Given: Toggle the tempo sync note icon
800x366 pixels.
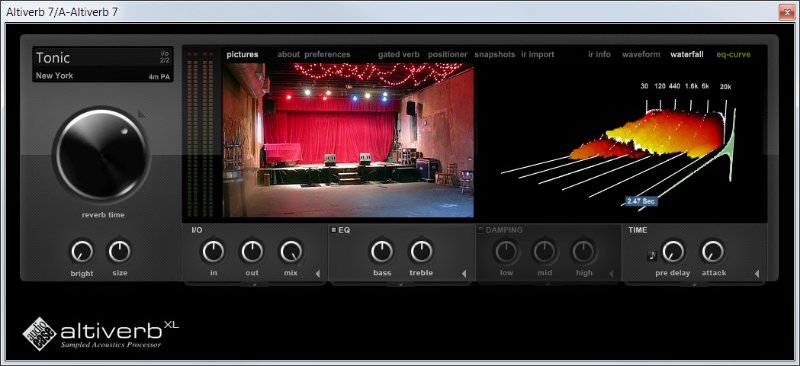Looking at the screenshot, I should tap(652, 256).
